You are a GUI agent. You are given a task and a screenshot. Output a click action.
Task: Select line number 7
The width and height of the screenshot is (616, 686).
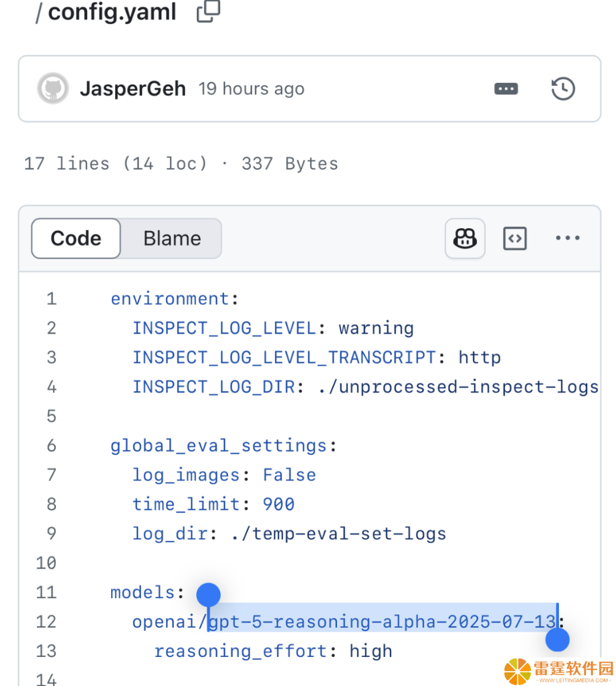click(51, 475)
